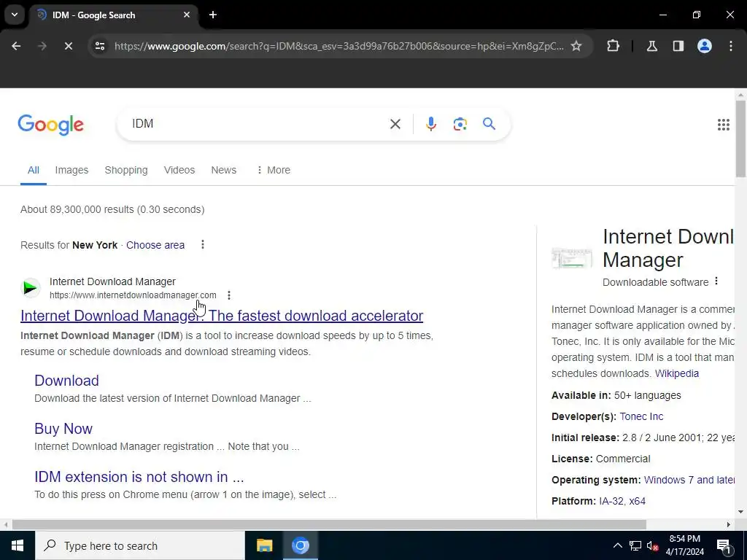Open Chrome Labs flask icon
This screenshot has width=747, height=560.
tap(652, 46)
